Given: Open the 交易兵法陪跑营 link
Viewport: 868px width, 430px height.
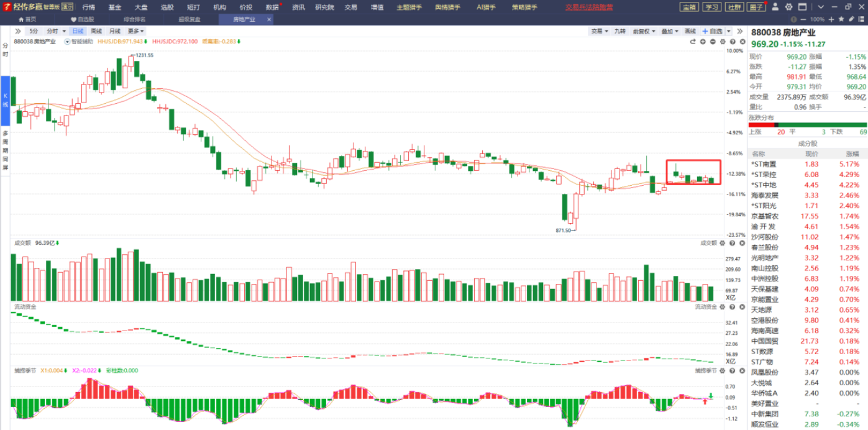Looking at the screenshot, I should [x=589, y=7].
